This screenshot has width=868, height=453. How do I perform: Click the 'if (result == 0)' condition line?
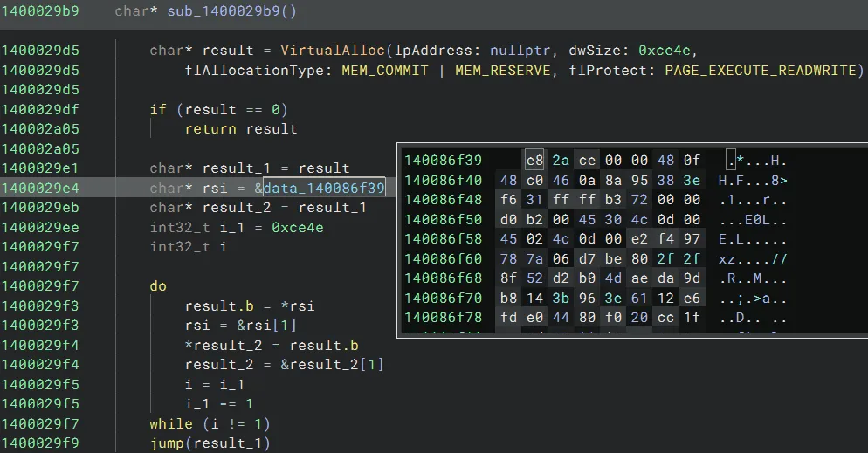(218, 109)
